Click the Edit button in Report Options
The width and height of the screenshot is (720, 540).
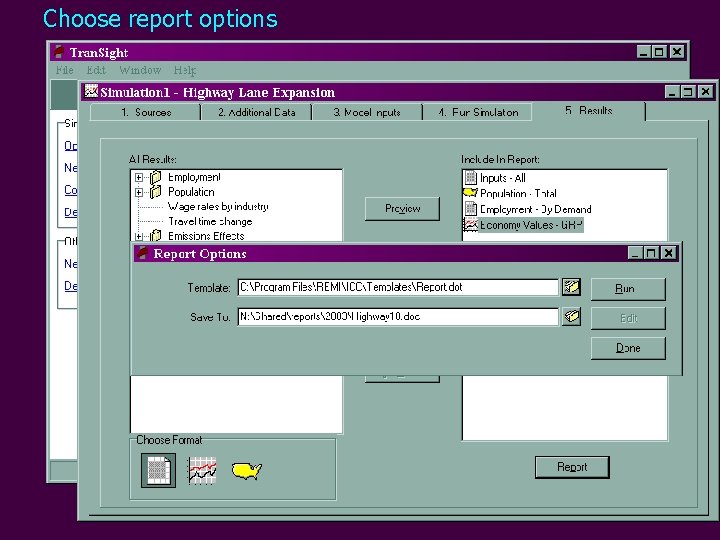point(628,318)
